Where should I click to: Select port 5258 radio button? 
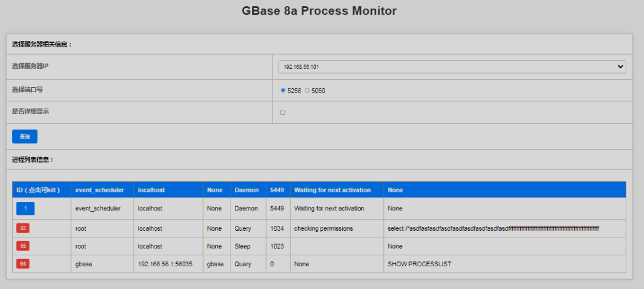point(283,90)
